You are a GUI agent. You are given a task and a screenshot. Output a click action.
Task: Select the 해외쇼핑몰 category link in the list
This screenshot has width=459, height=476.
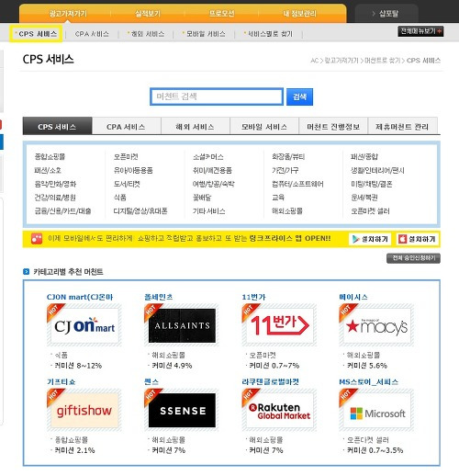pyautogui.click(x=287, y=211)
